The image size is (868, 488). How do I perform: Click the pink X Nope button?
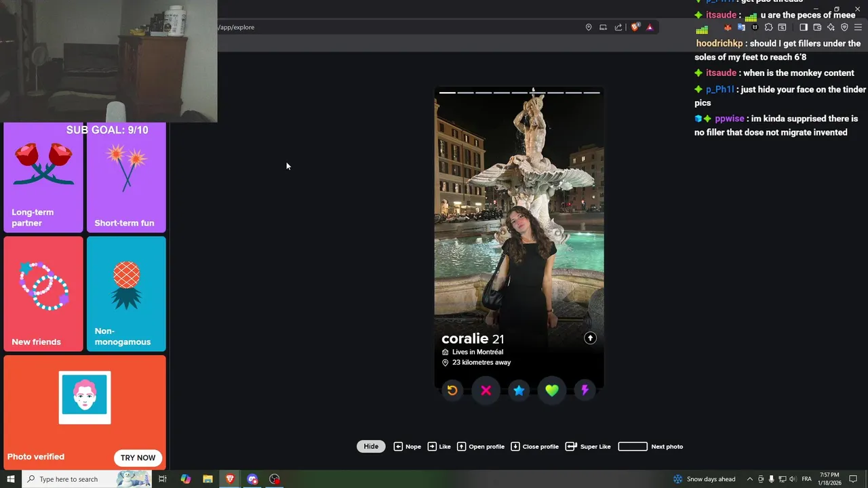pos(486,390)
